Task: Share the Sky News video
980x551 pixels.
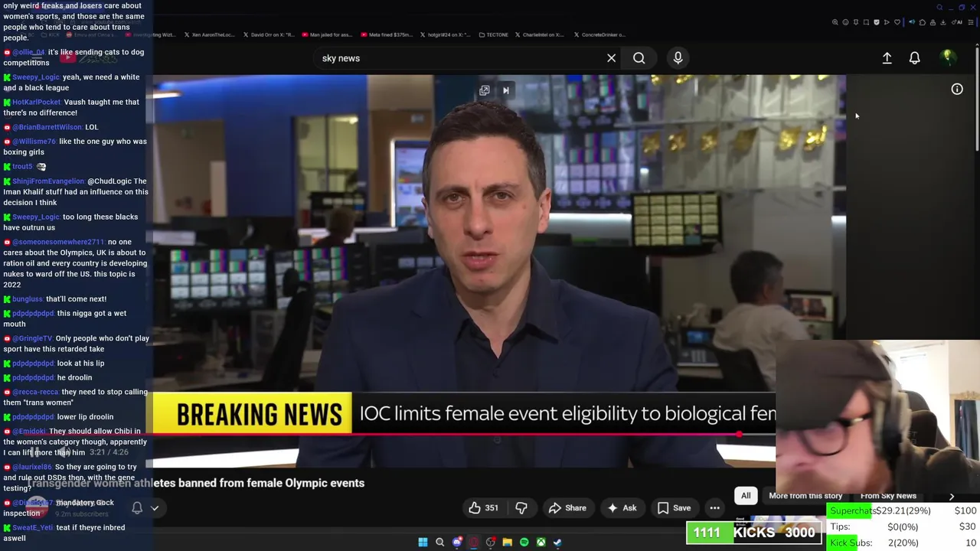Action: pyautogui.click(x=567, y=508)
